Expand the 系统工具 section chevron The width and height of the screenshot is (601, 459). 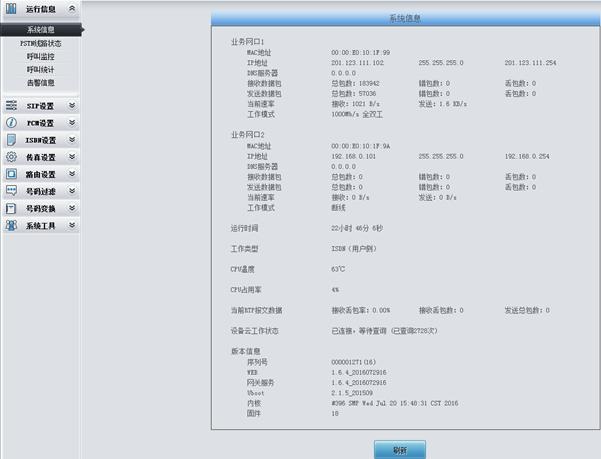click(72, 226)
